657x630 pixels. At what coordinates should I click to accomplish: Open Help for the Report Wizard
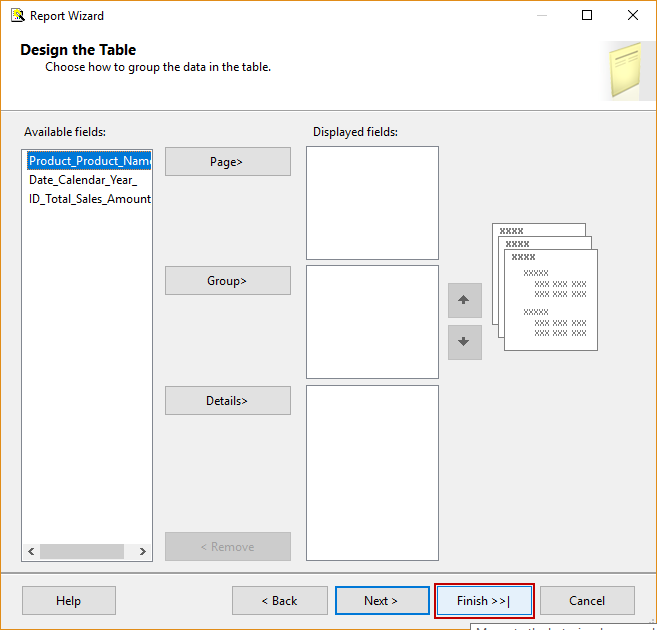pos(69,601)
